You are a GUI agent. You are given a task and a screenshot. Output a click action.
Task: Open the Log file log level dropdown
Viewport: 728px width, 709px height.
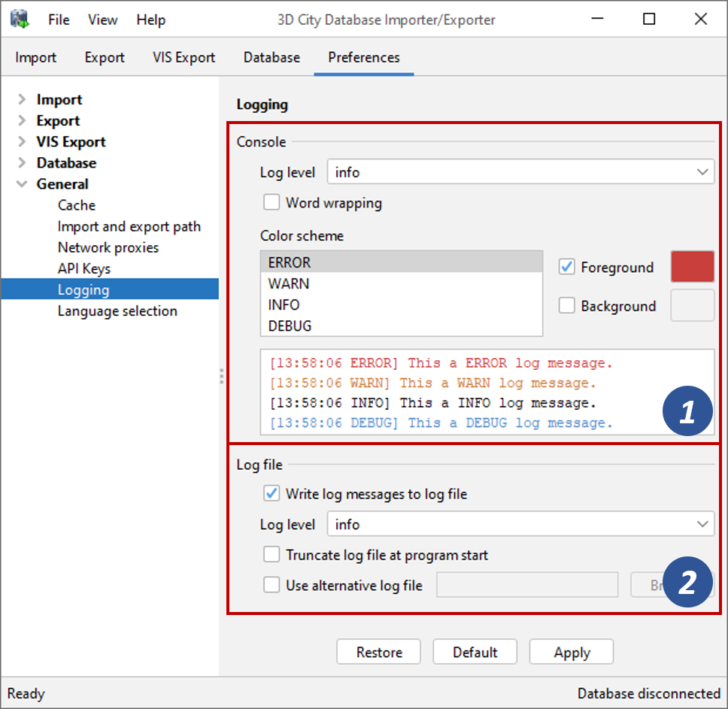[520, 524]
